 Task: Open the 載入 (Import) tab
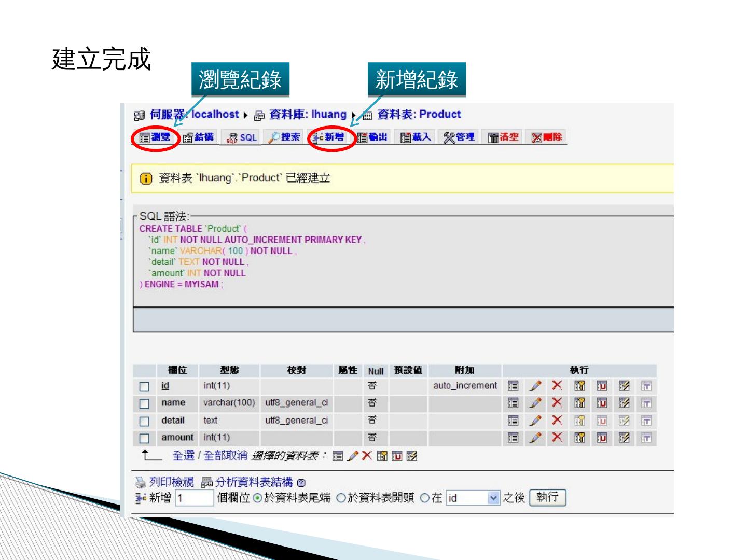[416, 137]
